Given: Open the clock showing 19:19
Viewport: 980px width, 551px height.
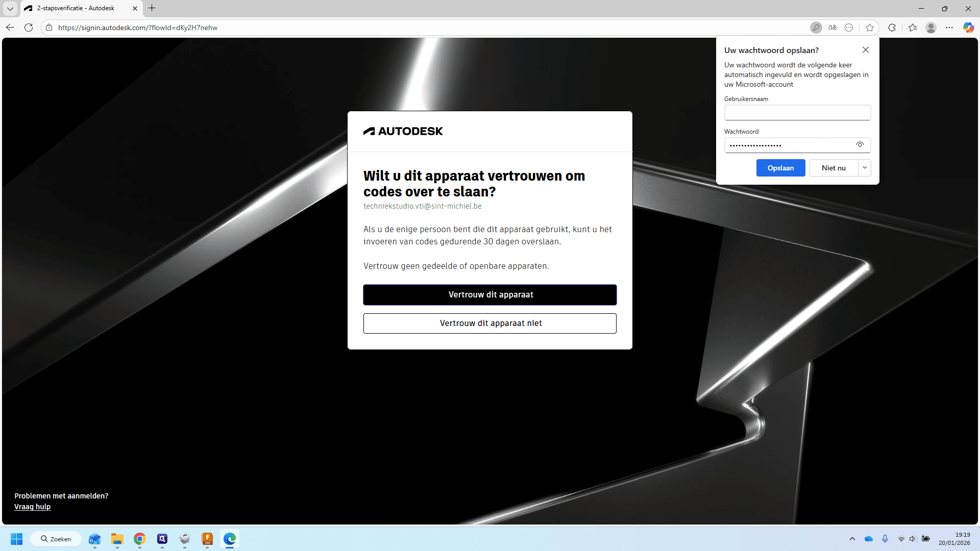Looking at the screenshot, I should coord(954,539).
